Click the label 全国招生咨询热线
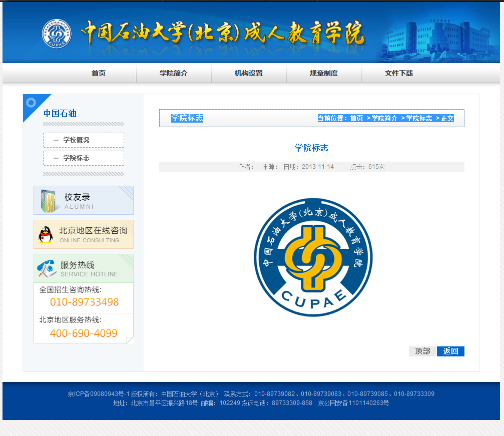 [x=70, y=290]
